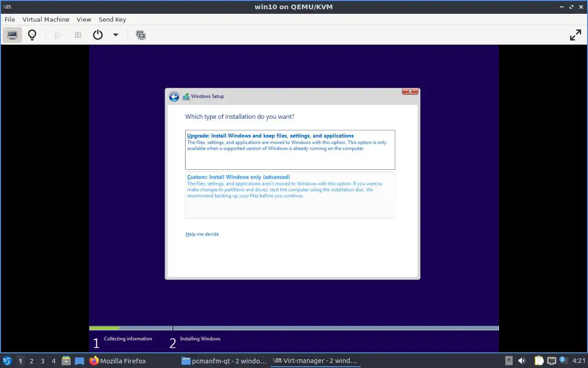Switch to workspace 4

[x=54, y=361]
